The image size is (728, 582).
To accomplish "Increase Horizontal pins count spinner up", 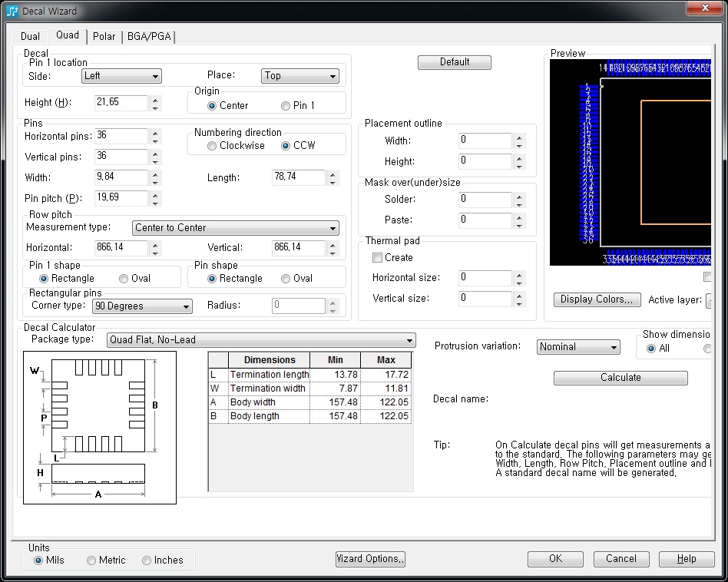I will [x=156, y=132].
